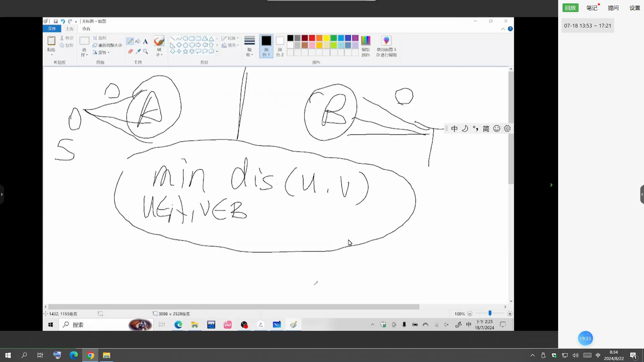This screenshot has width=644, height=362.
Task: Select the Text tool (letter A)
Action: (x=145, y=41)
